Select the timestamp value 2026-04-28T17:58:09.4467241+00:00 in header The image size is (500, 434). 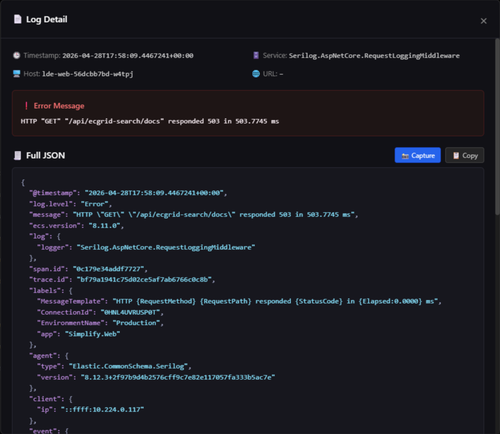(x=128, y=56)
